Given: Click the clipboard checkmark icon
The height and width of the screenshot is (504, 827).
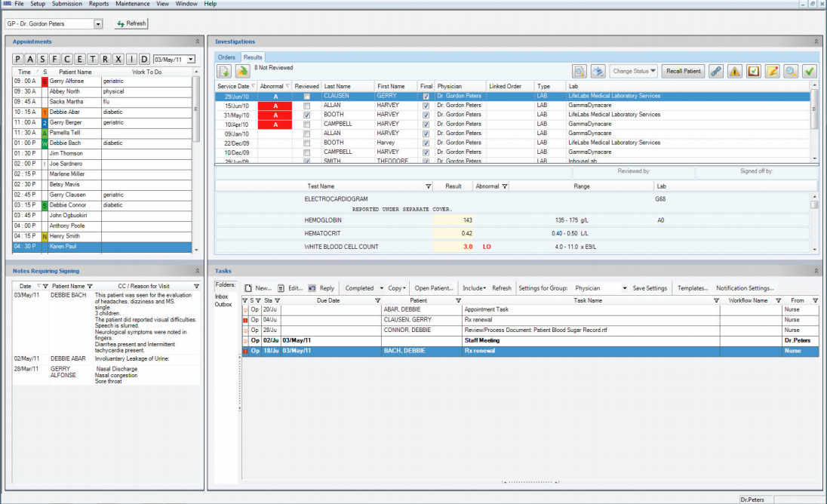Looking at the screenshot, I should (754, 71).
